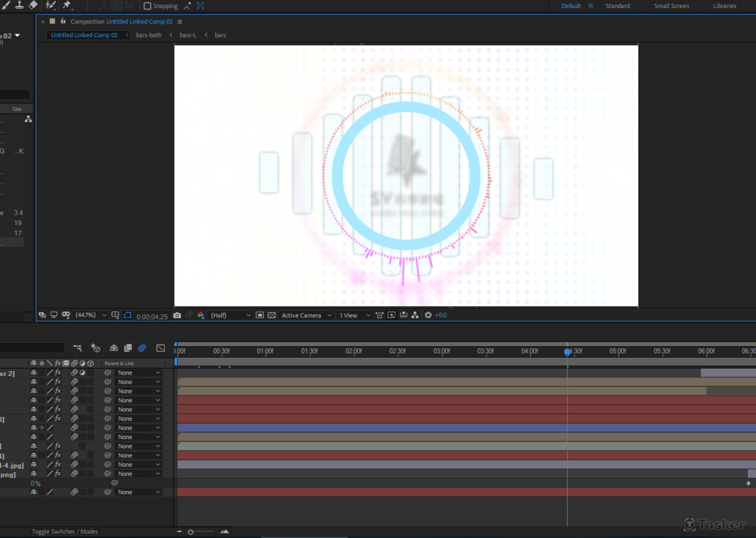Viewport: 756px width, 538px height.
Task: Switch to the Libraries workspace
Action: pyautogui.click(x=724, y=6)
